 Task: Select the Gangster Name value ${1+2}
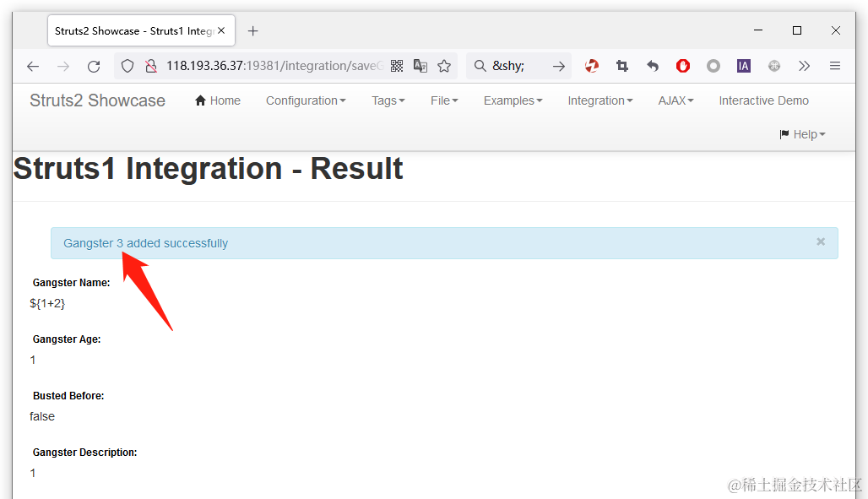point(47,303)
